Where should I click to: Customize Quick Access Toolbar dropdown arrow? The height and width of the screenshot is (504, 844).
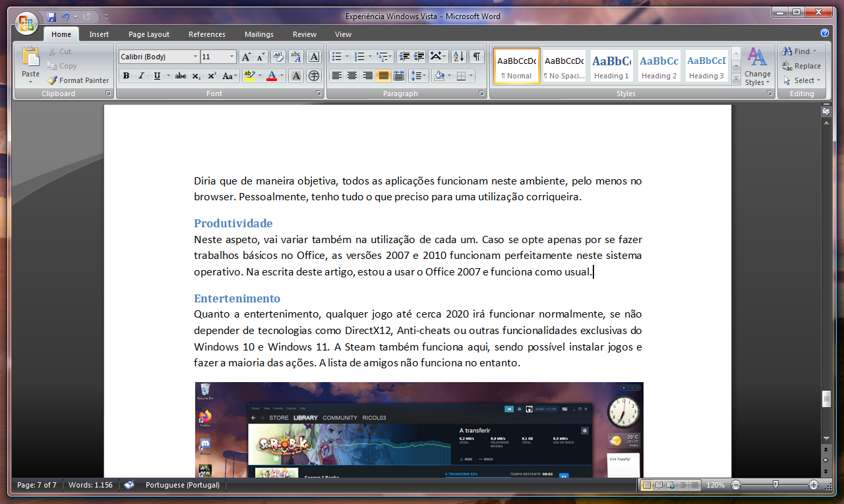[x=107, y=16]
